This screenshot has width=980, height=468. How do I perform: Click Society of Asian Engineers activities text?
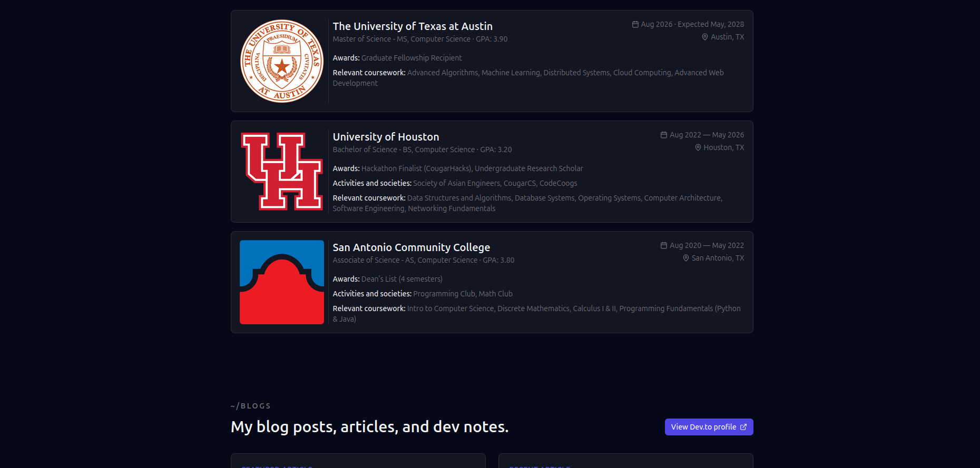click(x=457, y=183)
